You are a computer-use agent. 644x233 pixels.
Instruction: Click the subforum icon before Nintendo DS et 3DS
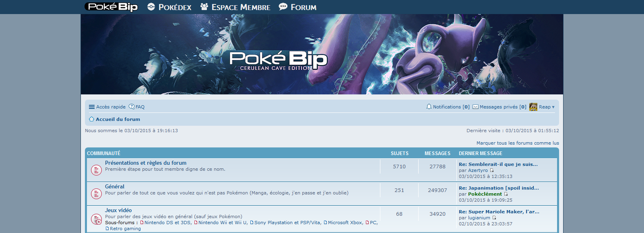click(142, 223)
